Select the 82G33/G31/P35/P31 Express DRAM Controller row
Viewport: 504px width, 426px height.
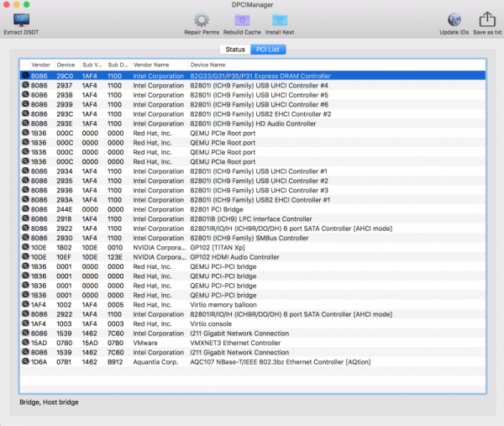click(x=251, y=76)
